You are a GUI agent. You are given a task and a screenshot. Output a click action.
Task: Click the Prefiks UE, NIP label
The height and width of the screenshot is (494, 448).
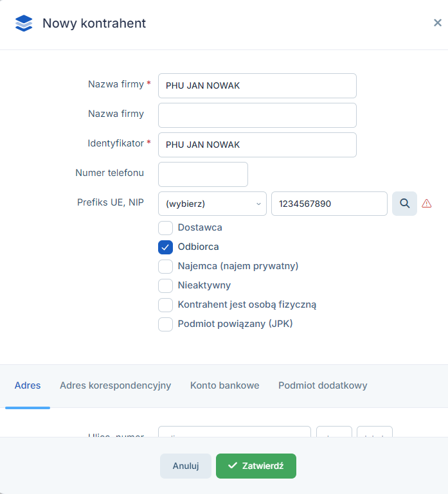pyautogui.click(x=111, y=202)
